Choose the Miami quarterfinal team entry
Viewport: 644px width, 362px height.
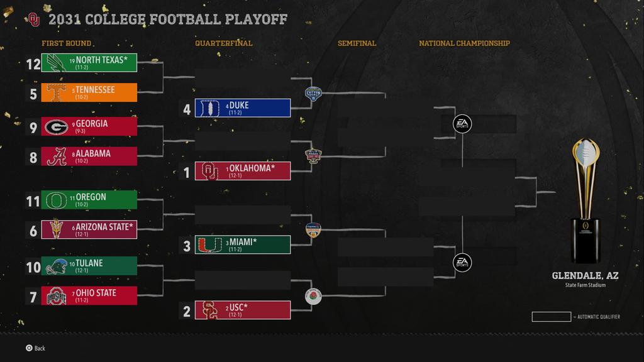click(243, 244)
